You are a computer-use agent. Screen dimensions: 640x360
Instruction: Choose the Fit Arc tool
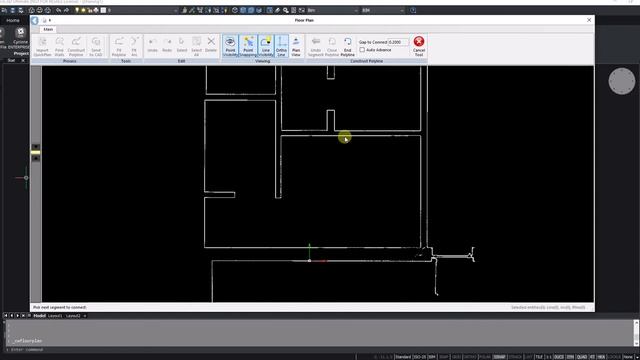point(134,46)
